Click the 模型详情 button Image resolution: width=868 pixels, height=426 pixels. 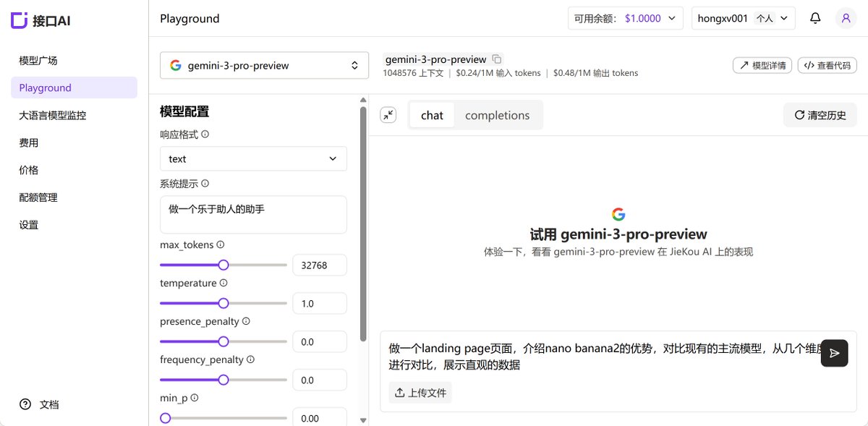pyautogui.click(x=762, y=65)
